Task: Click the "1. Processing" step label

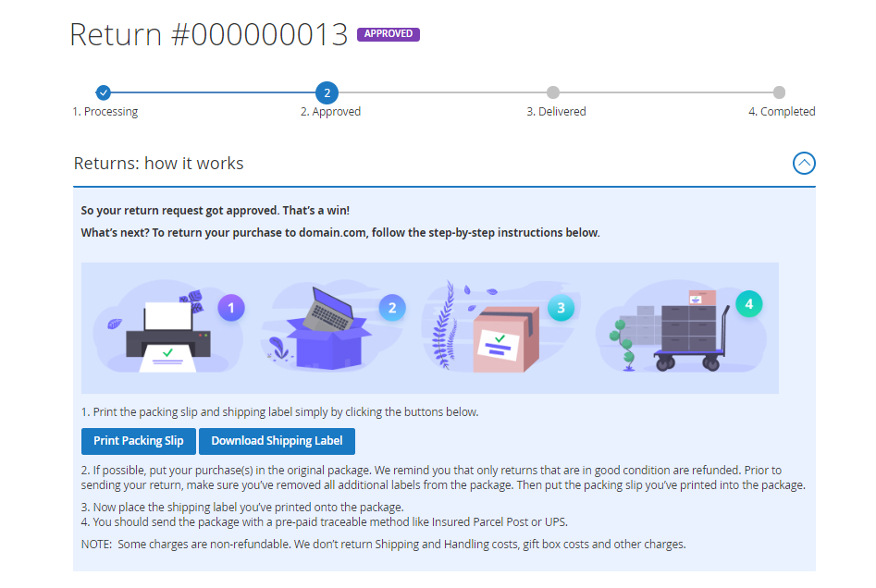Action: click(105, 112)
